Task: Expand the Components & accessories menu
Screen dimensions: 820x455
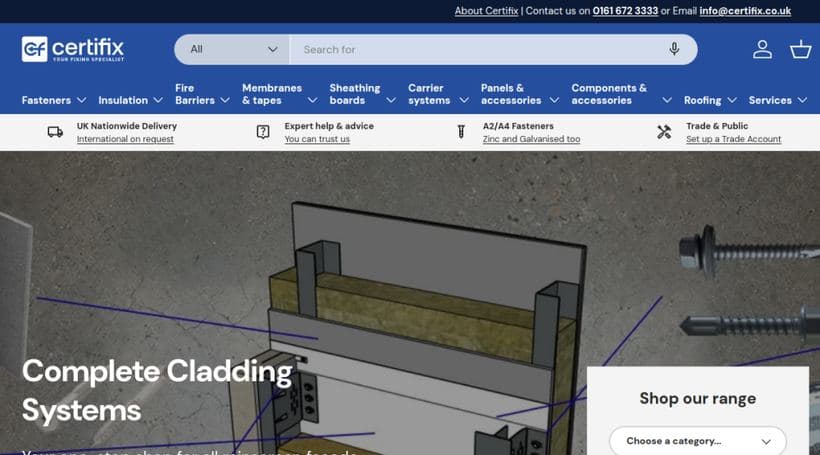Action: (x=622, y=94)
